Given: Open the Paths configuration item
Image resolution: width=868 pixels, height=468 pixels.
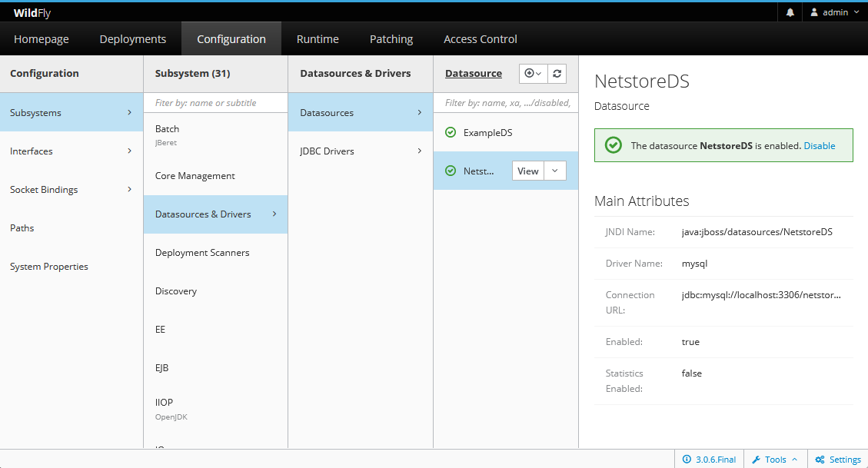Looking at the screenshot, I should [x=72, y=228].
